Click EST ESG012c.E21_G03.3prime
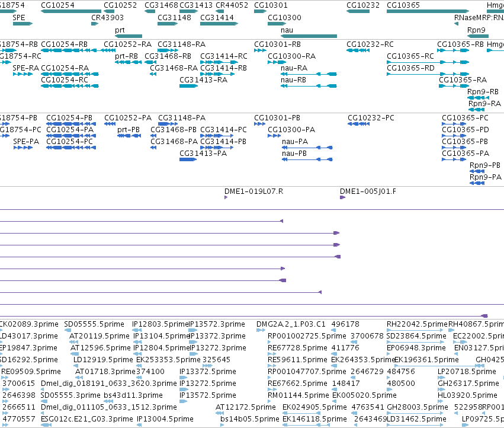The height and width of the screenshot is (428, 504). [x=87, y=419]
